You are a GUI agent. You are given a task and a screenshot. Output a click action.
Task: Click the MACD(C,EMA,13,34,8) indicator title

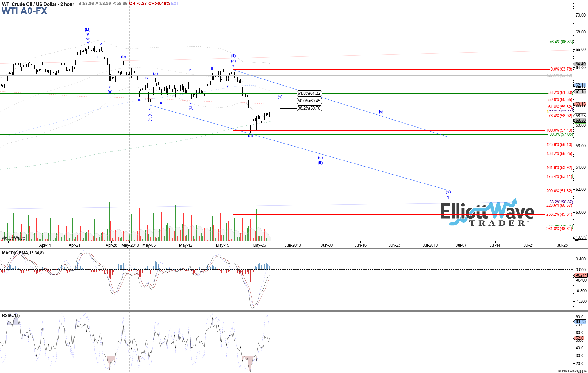23,253
